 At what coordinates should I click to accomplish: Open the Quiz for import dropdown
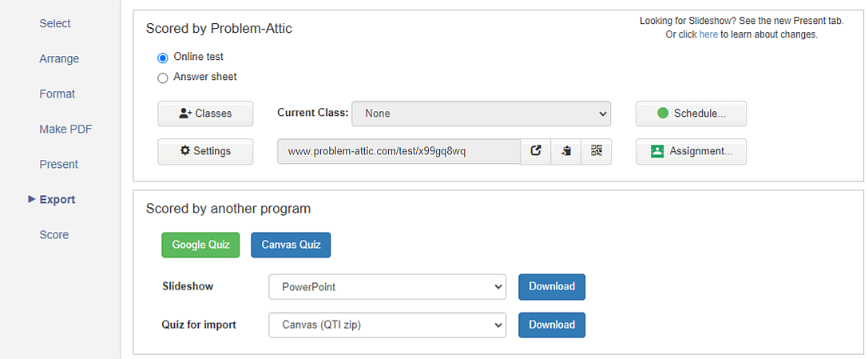pos(387,325)
